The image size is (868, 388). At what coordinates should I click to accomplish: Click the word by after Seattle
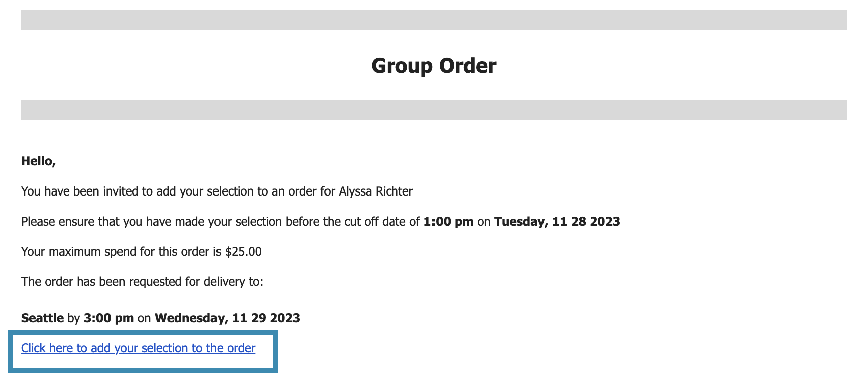point(74,318)
